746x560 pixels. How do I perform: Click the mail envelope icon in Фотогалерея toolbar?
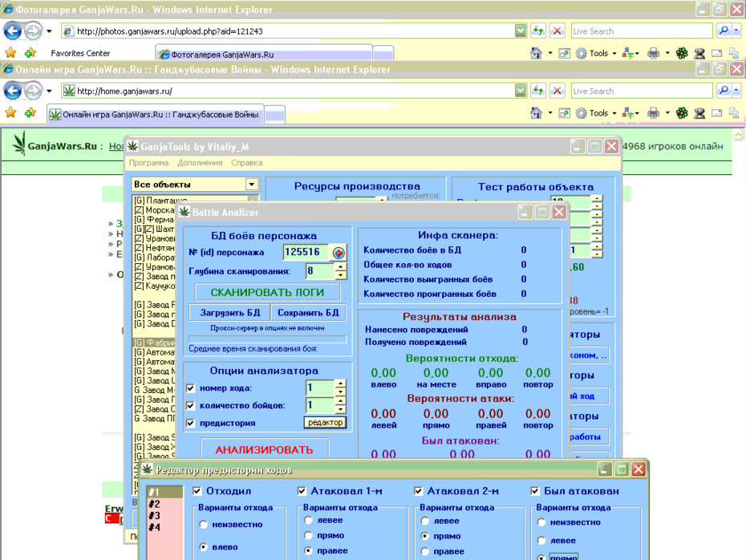[716, 53]
